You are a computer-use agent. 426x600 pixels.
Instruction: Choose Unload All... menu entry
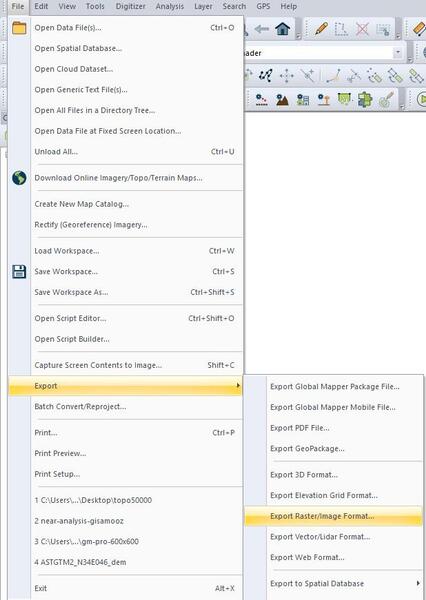(x=125, y=152)
